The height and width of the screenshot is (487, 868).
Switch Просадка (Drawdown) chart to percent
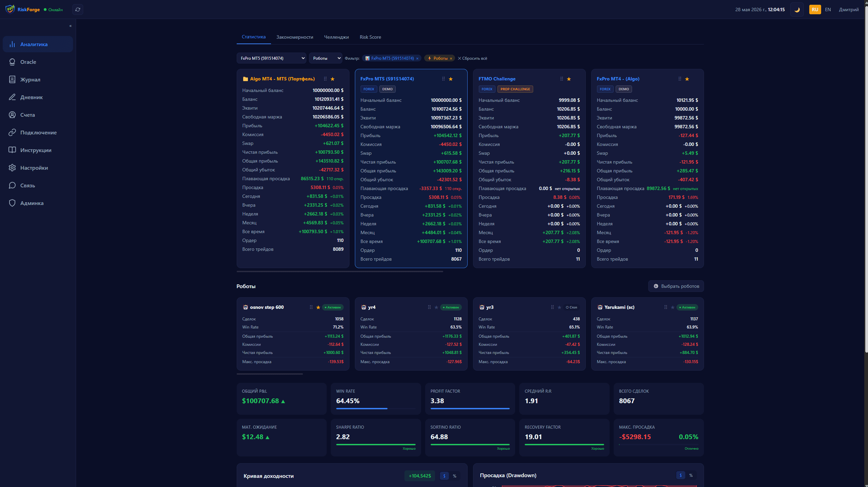[x=691, y=475]
